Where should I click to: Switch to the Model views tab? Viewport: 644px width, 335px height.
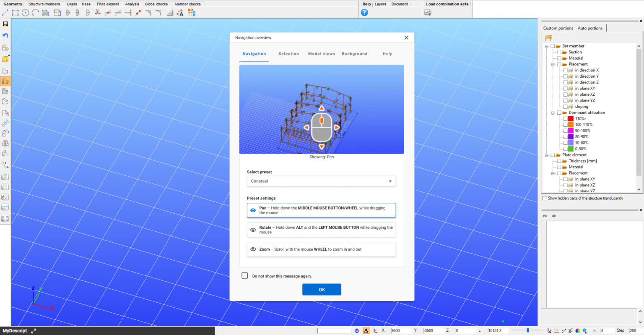point(322,54)
